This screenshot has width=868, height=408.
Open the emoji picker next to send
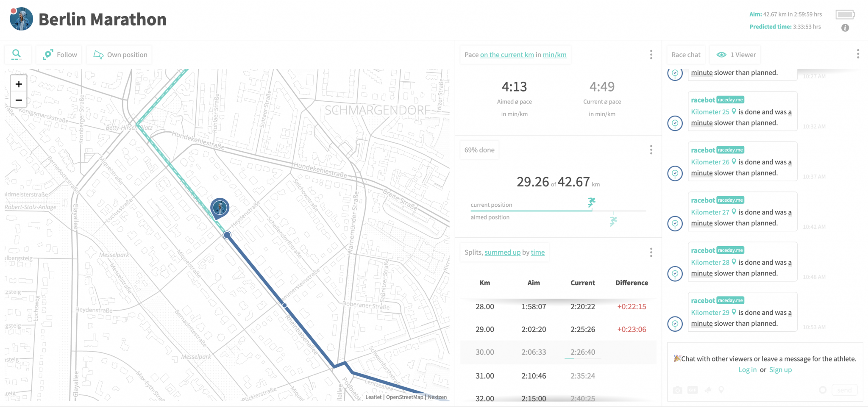(x=823, y=390)
